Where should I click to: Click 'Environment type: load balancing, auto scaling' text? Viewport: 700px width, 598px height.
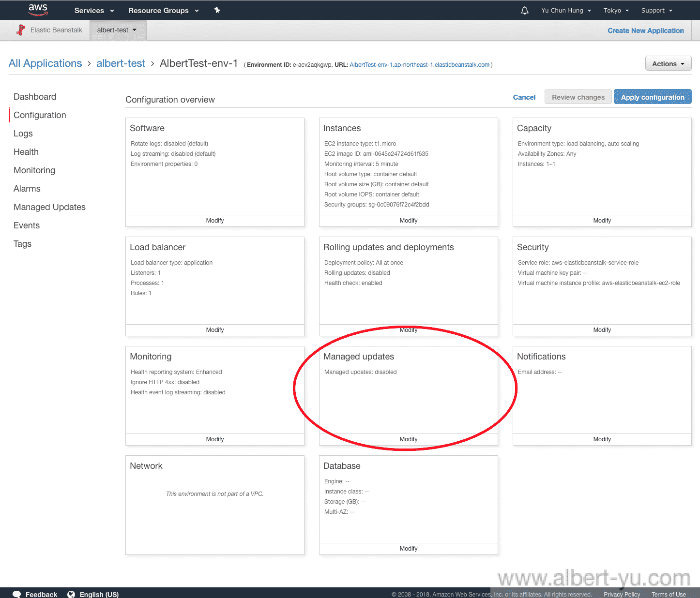click(578, 144)
